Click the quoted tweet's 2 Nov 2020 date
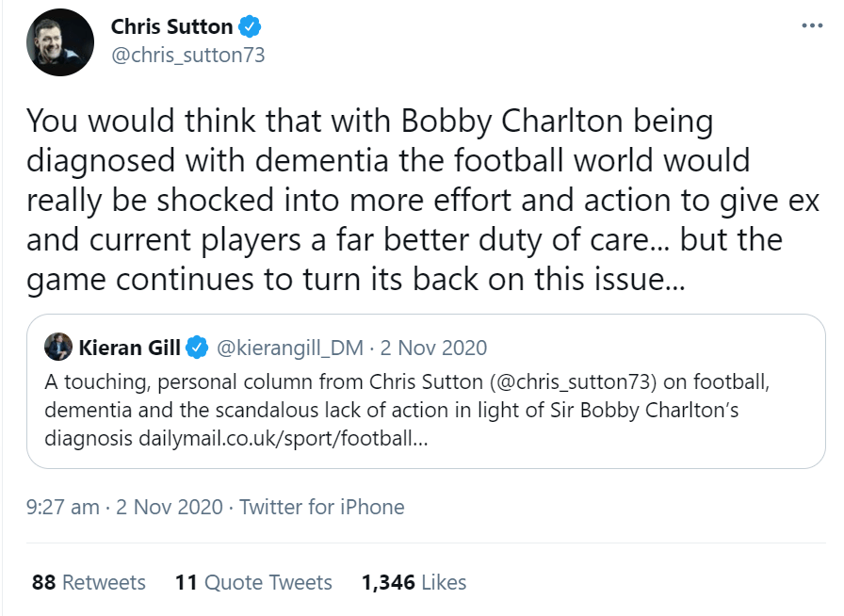 tap(433, 348)
